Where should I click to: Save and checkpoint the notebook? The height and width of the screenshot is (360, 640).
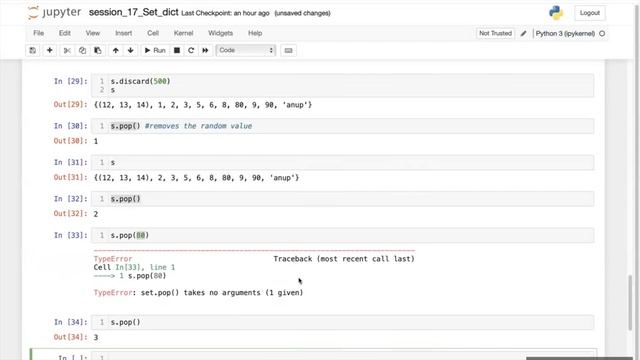[33, 50]
